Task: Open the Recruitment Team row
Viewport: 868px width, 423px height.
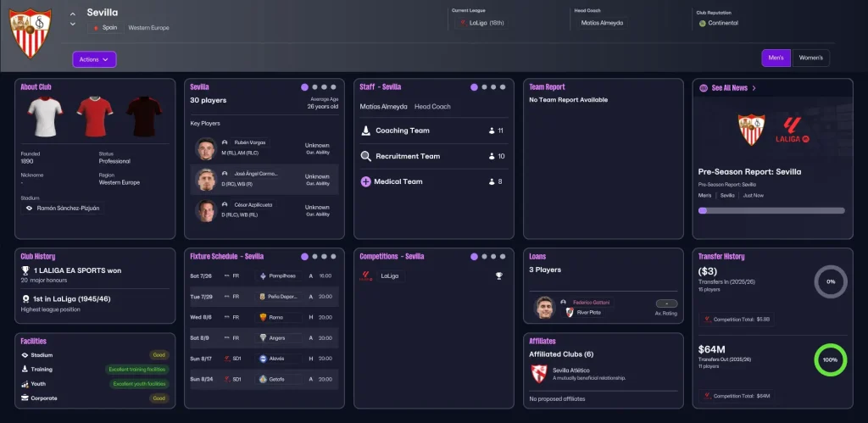Action: 433,156
